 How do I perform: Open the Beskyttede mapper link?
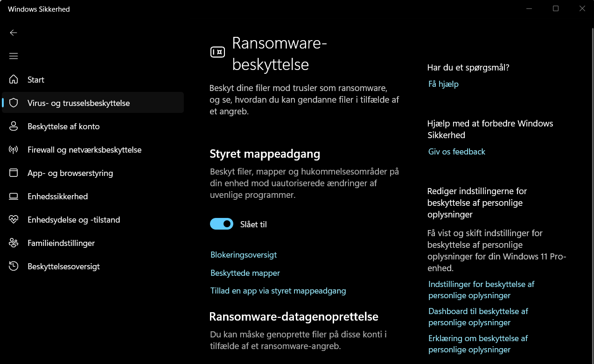[245, 273]
